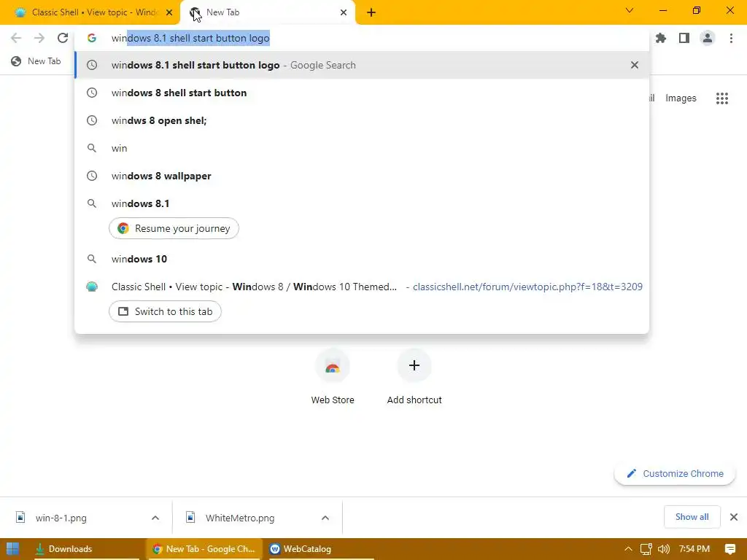
Task: Click the Forward navigation arrow
Action: [x=39, y=38]
